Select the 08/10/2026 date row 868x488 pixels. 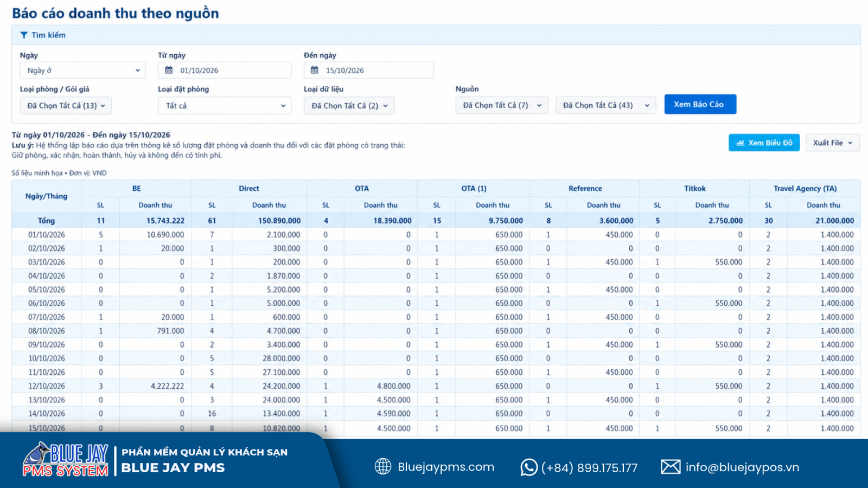point(436,331)
